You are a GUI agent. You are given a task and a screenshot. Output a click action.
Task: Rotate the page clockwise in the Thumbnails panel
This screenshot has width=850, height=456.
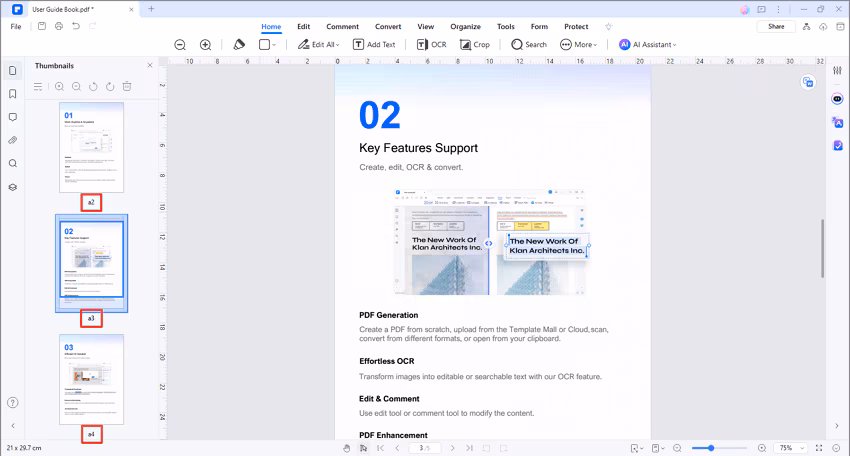coord(110,87)
